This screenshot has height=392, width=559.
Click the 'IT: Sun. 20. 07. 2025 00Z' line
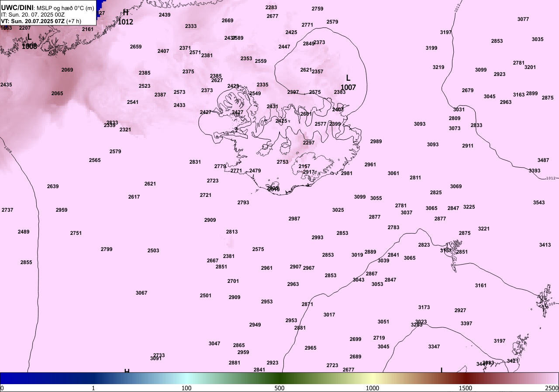(x=34, y=14)
